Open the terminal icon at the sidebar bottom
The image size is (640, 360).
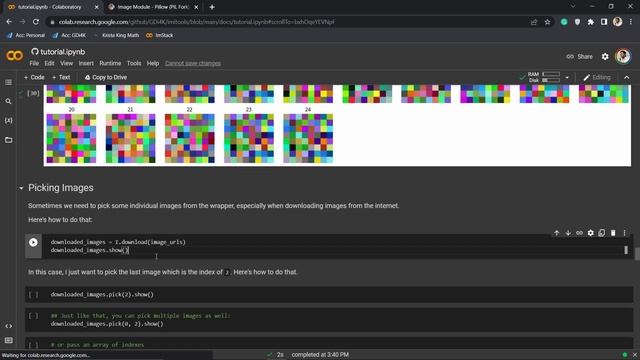coord(8,340)
